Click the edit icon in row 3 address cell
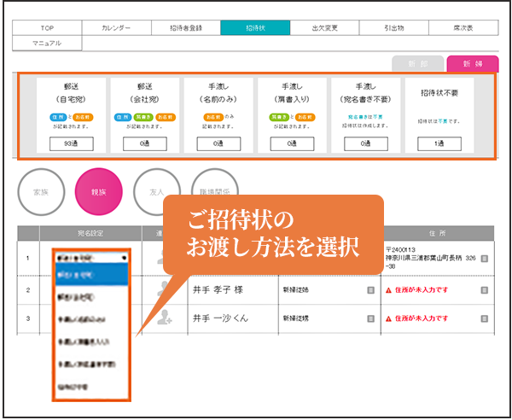The width and height of the screenshot is (512, 420). click(x=484, y=318)
